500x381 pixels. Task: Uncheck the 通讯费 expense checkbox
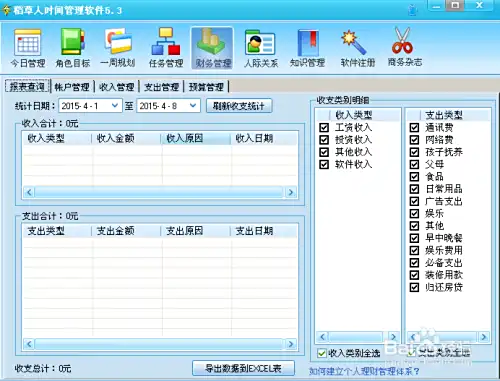coord(414,127)
